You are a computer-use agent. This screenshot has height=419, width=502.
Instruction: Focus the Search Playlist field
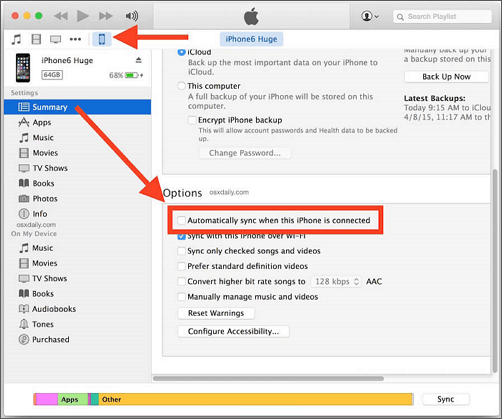pyautogui.click(x=442, y=16)
